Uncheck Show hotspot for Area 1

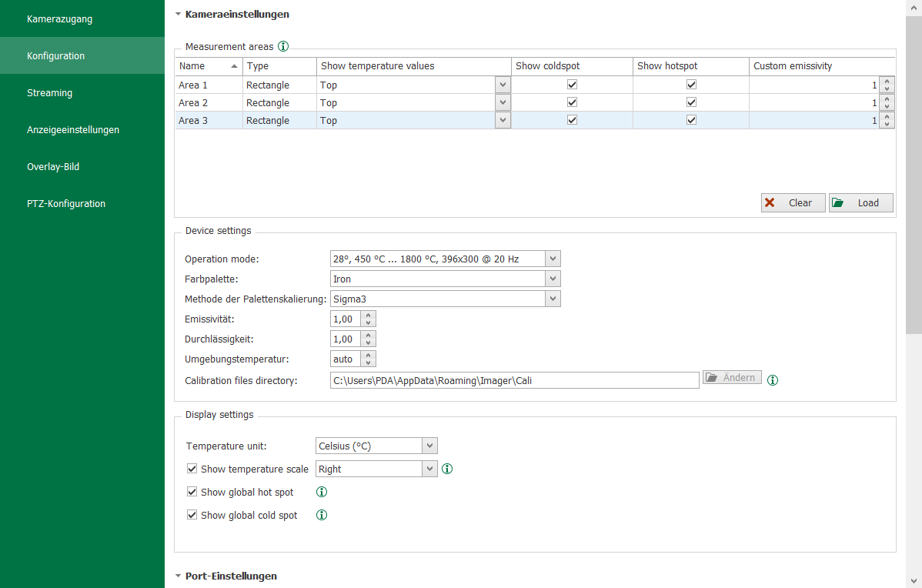pos(691,85)
